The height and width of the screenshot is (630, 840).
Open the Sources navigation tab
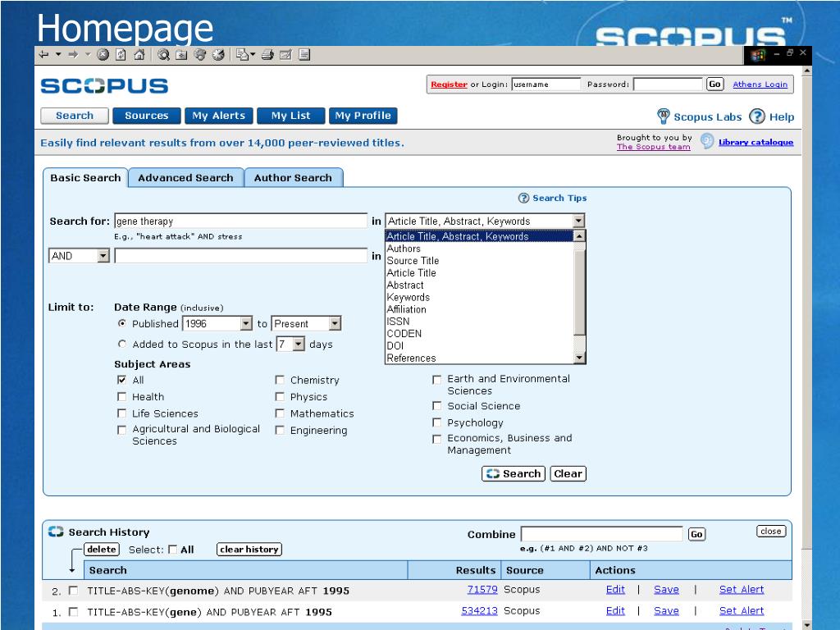pos(146,116)
